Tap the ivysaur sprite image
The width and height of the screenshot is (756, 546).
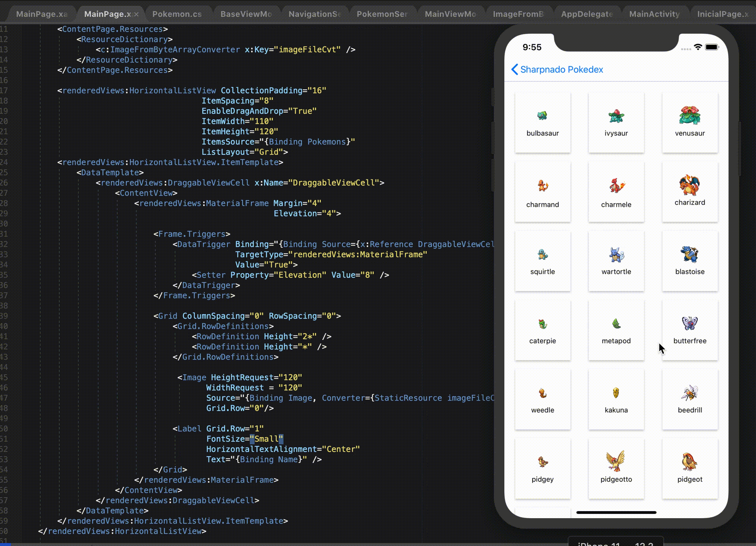(x=616, y=116)
